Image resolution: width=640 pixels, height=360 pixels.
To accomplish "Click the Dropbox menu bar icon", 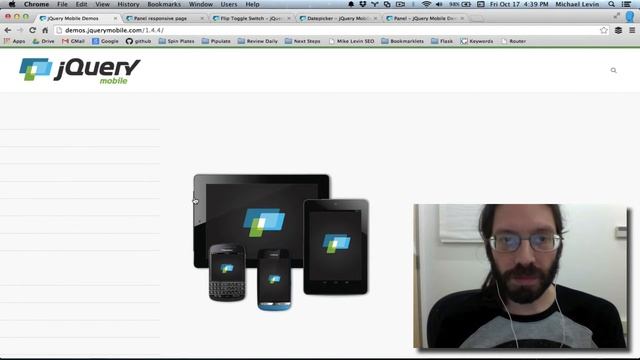I will (x=363, y=4).
